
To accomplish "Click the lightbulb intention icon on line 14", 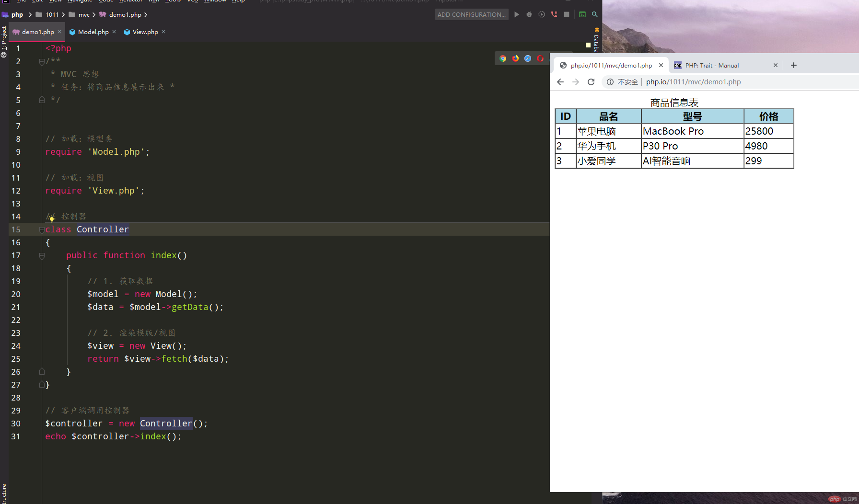I will pyautogui.click(x=52, y=218).
